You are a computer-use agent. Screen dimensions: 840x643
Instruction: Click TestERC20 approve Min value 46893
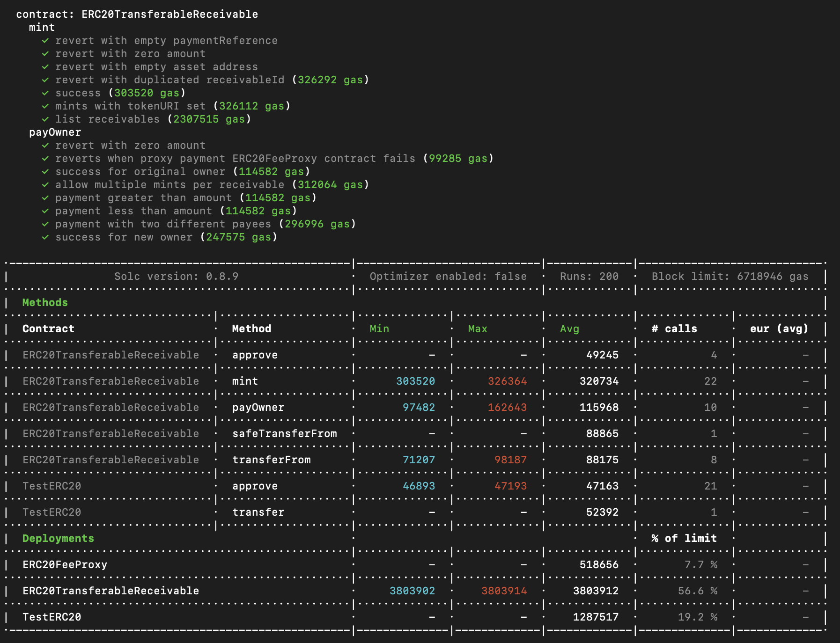pyautogui.click(x=419, y=486)
